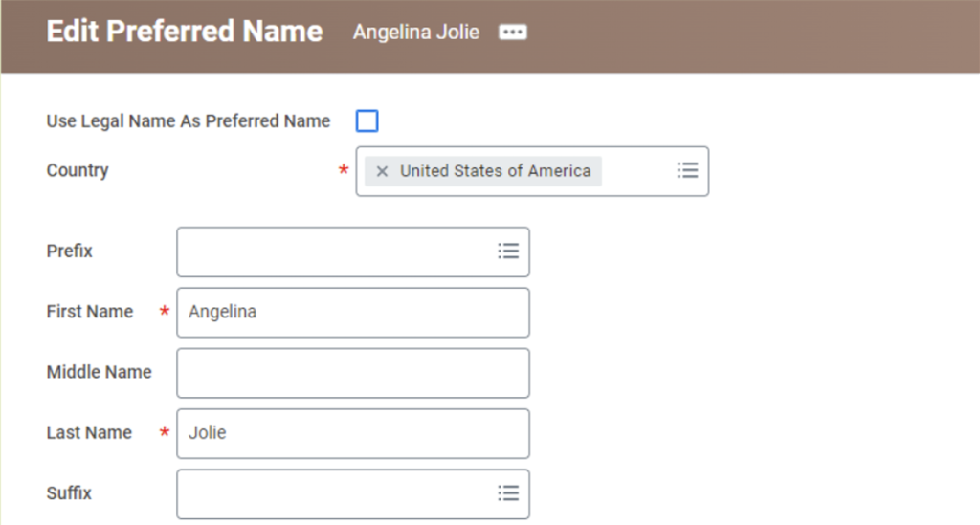
Task: Focus the empty Middle Name field
Action: point(353,373)
